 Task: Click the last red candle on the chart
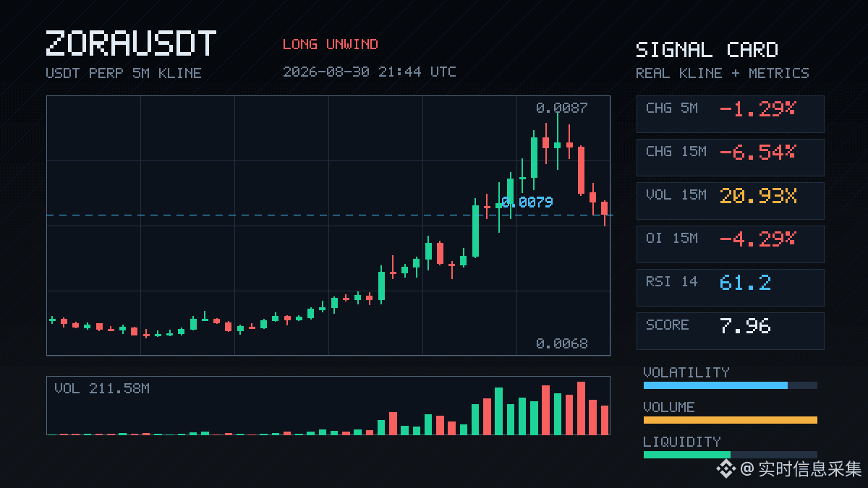605,213
